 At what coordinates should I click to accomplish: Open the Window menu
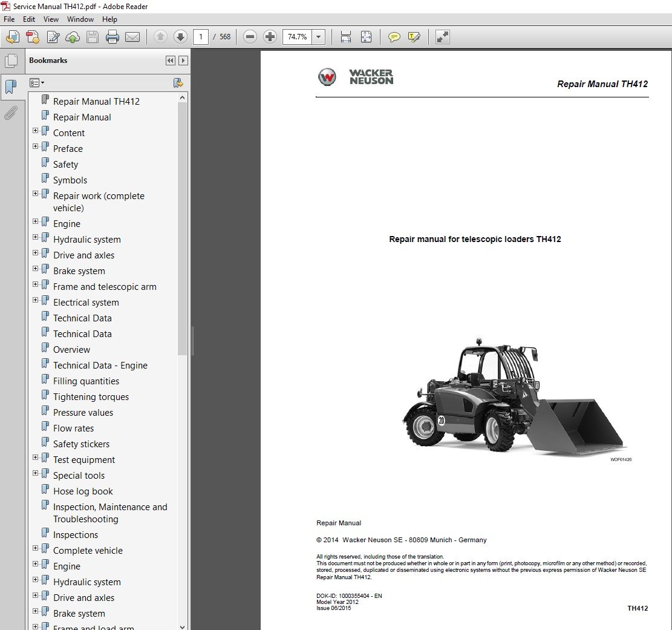(x=80, y=19)
